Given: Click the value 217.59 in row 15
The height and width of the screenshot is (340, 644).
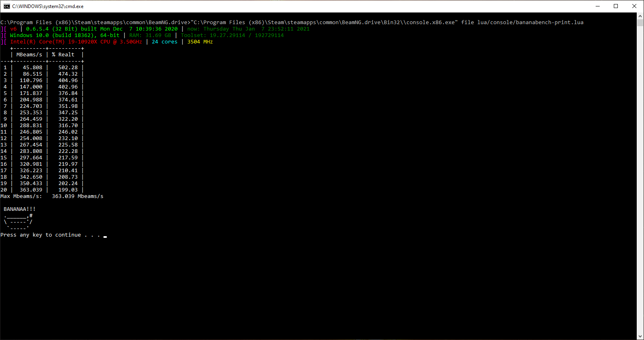Looking at the screenshot, I should (x=68, y=158).
